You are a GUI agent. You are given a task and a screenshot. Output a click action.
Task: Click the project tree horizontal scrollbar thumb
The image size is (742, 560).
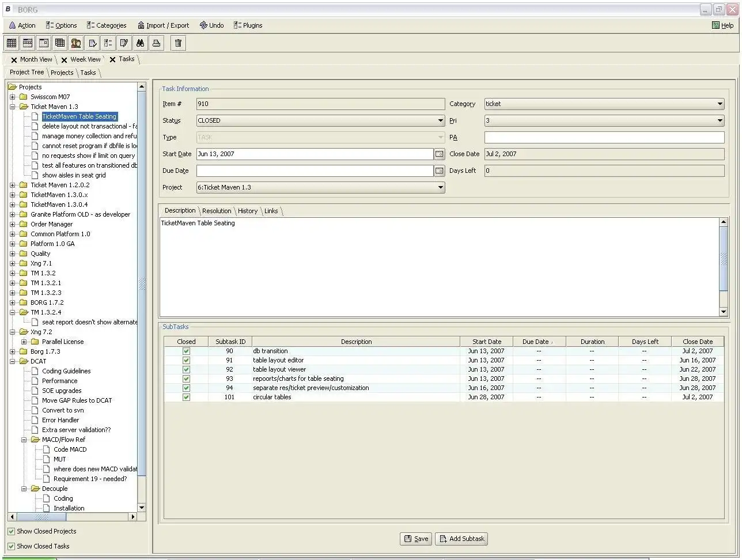click(41, 517)
